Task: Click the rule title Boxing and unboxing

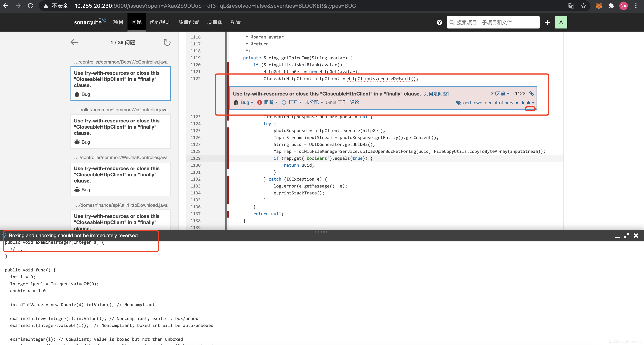Action: [x=73, y=235]
